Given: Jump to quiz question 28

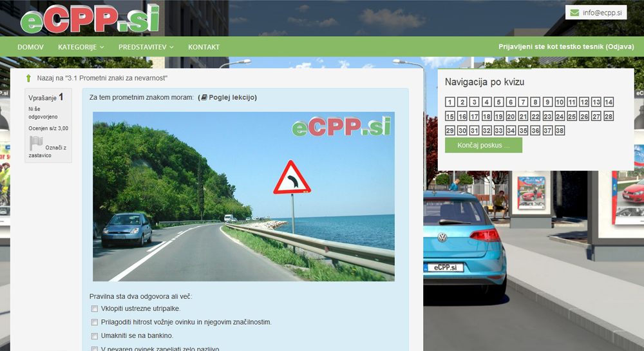Looking at the screenshot, I should (609, 116).
